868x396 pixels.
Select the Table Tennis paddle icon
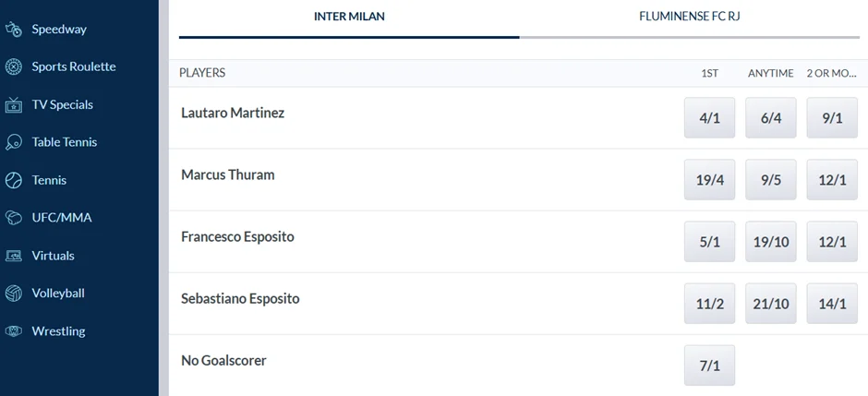(14, 143)
